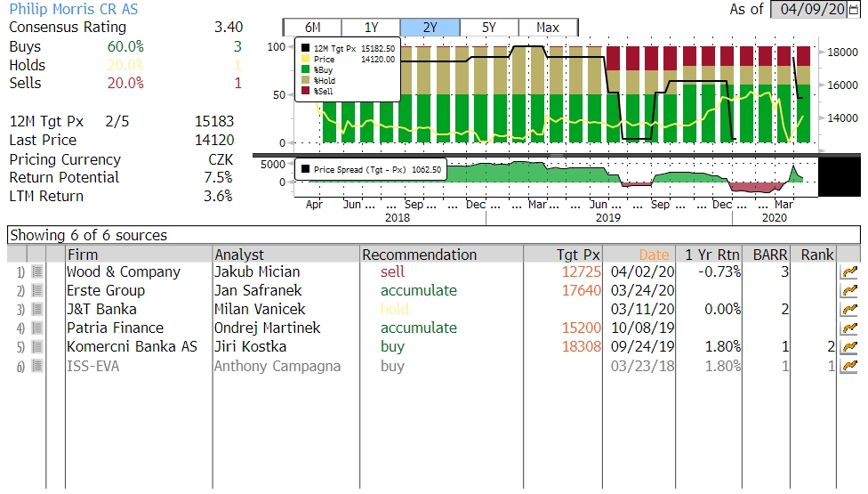
Task: Click the green %Buy legend swatch
Action: (305, 69)
